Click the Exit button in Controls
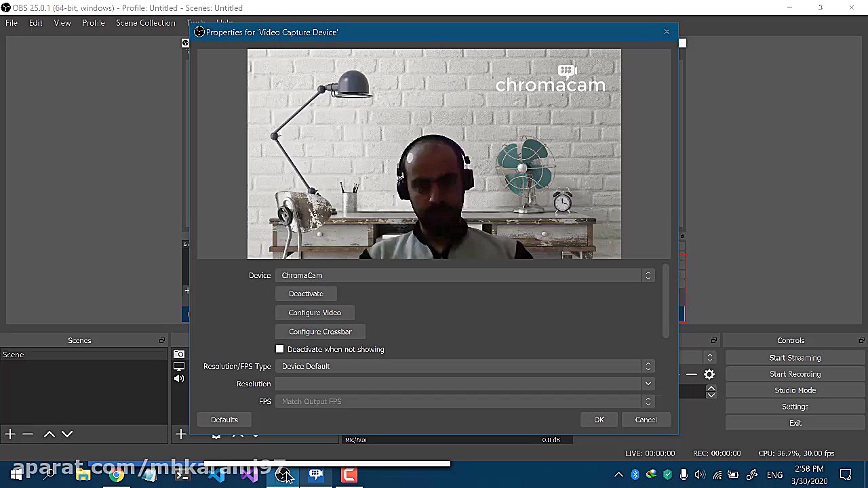Image resolution: width=868 pixels, height=488 pixels. pyautogui.click(x=795, y=423)
